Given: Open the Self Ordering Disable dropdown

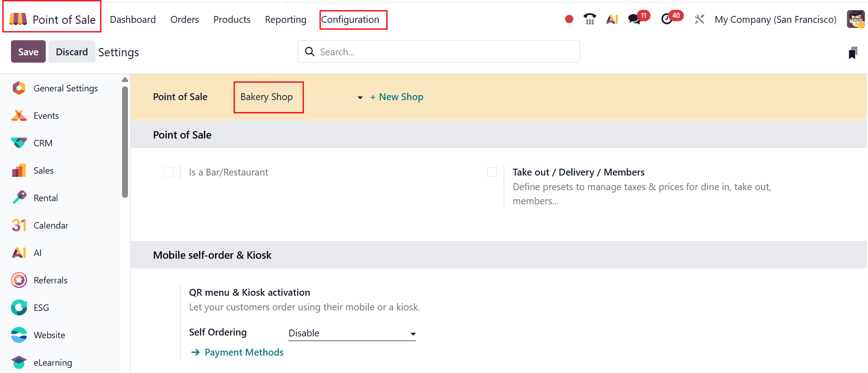Looking at the screenshot, I should (x=352, y=333).
